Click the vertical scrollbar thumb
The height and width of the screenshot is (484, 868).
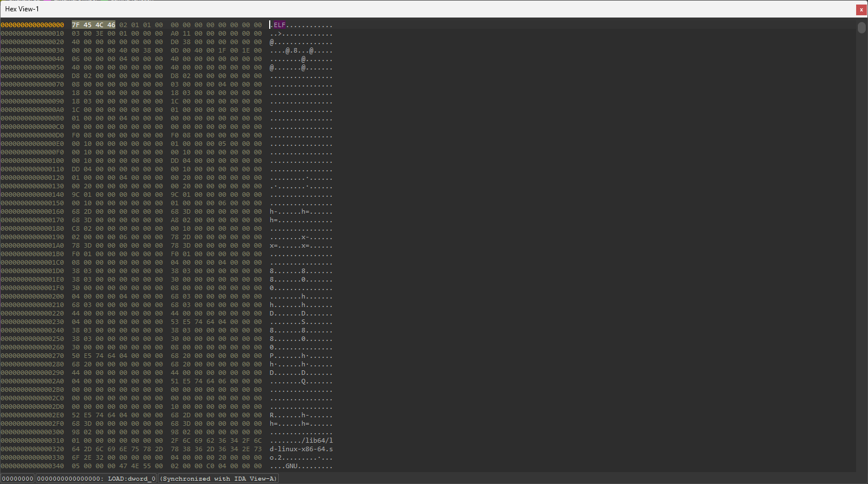[x=862, y=28]
